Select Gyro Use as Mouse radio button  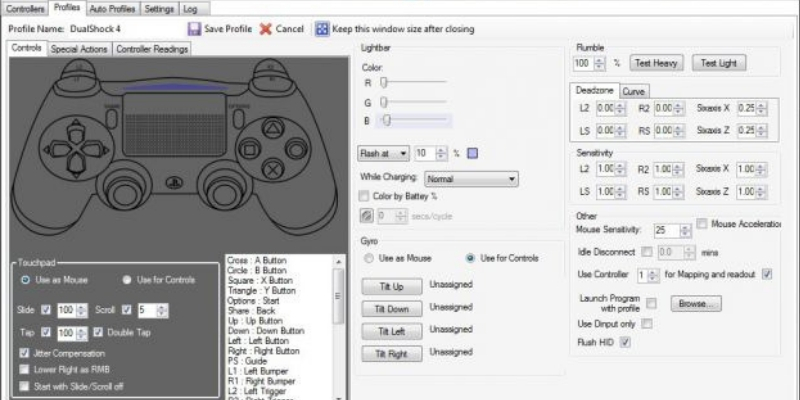(x=368, y=258)
